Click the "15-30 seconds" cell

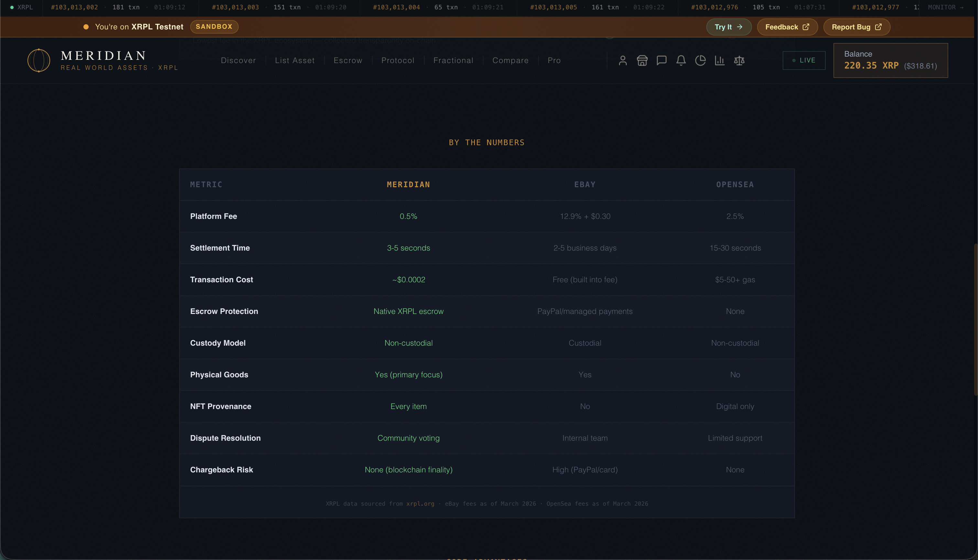point(735,248)
